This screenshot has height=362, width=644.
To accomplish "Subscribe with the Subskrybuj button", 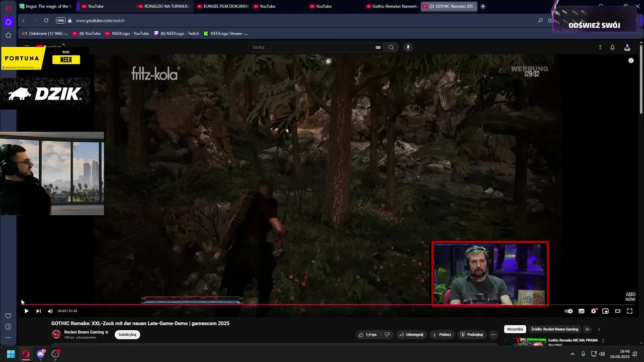I will pos(127,334).
